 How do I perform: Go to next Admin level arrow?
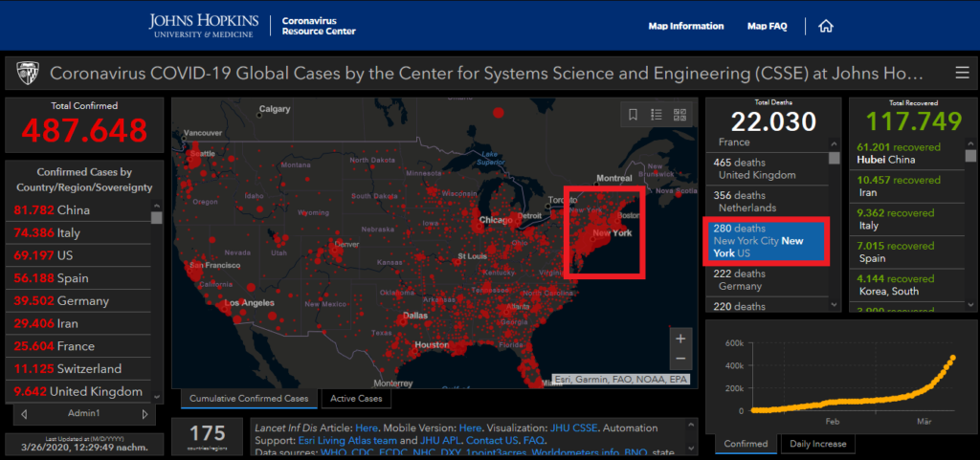(145, 414)
